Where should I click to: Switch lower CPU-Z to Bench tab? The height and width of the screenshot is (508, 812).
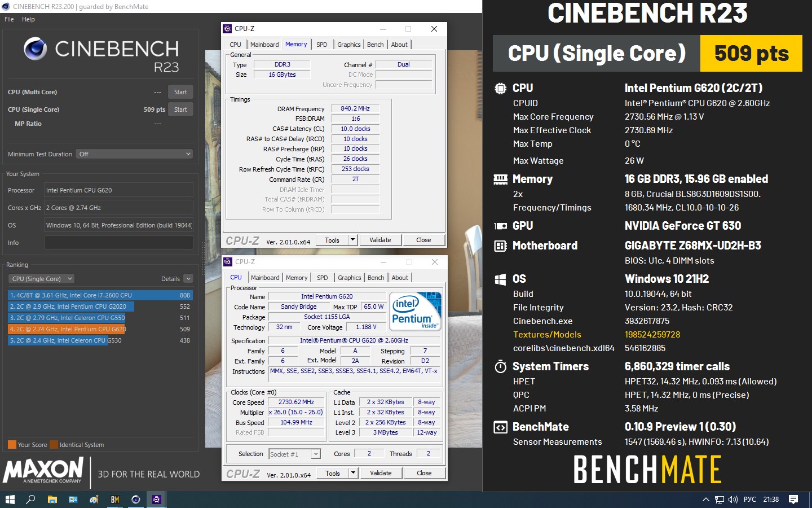(376, 278)
